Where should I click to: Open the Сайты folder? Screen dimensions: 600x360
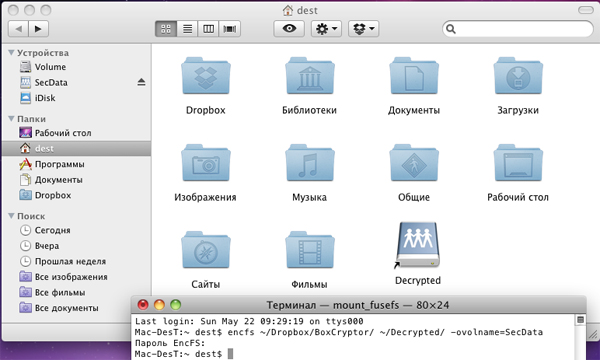pyautogui.click(x=206, y=250)
